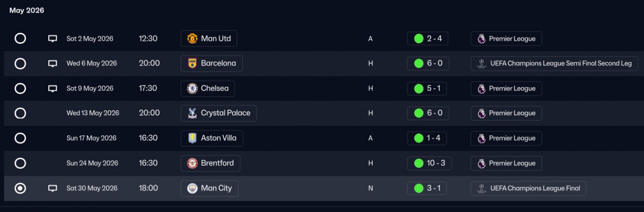Select the radio button for the Crystal Palace match
644x212 pixels.
click(x=20, y=113)
